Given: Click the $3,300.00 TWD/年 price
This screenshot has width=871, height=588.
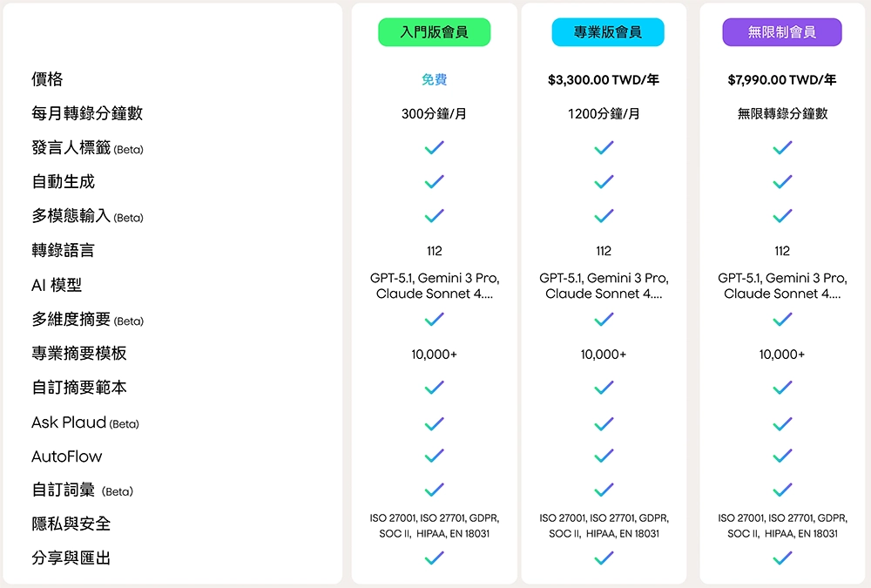Looking at the screenshot, I should (604, 80).
